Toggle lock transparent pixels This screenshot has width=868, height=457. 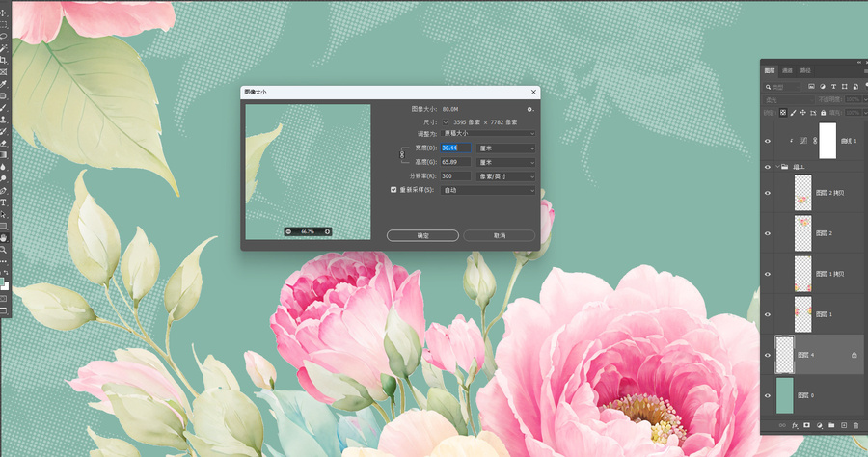click(x=783, y=113)
